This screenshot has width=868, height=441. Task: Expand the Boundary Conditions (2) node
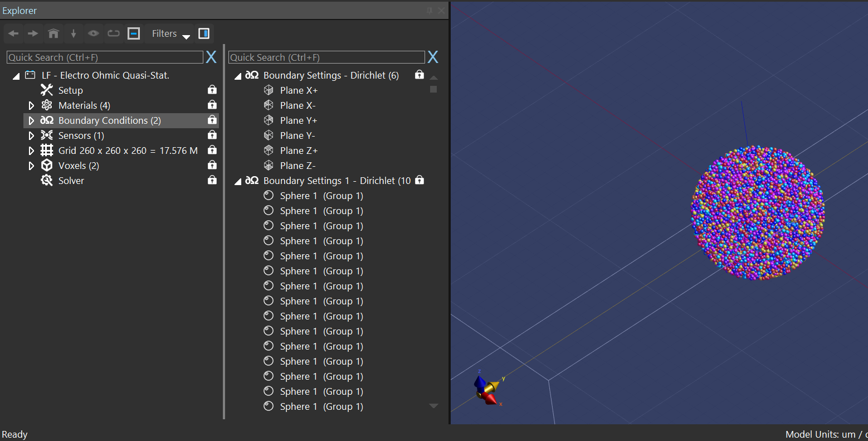[x=31, y=120]
